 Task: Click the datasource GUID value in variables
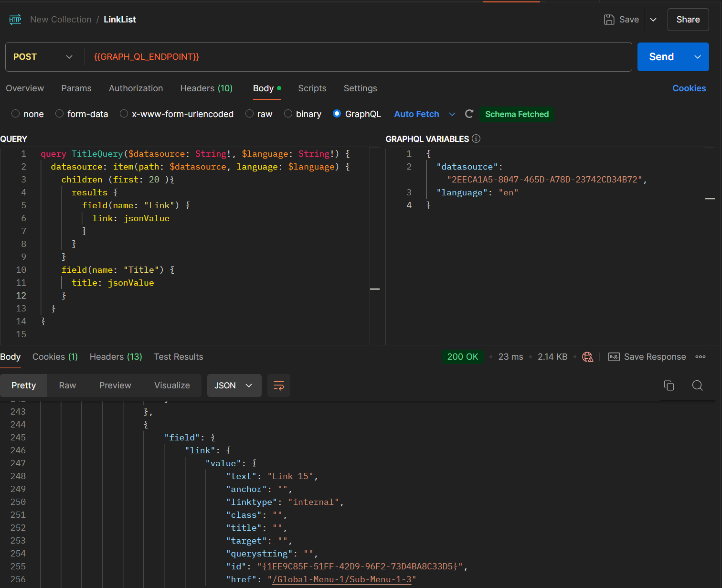(x=544, y=180)
